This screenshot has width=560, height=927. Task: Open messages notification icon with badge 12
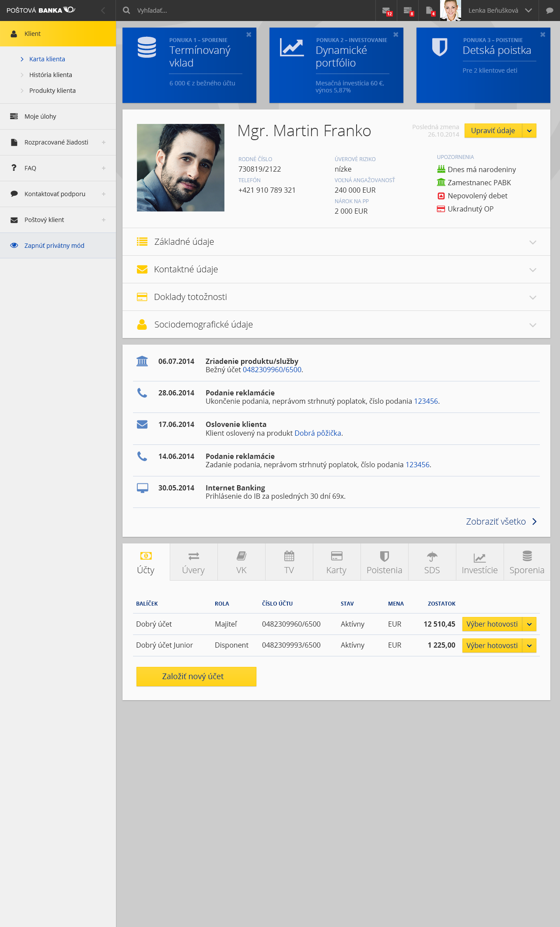tap(386, 11)
